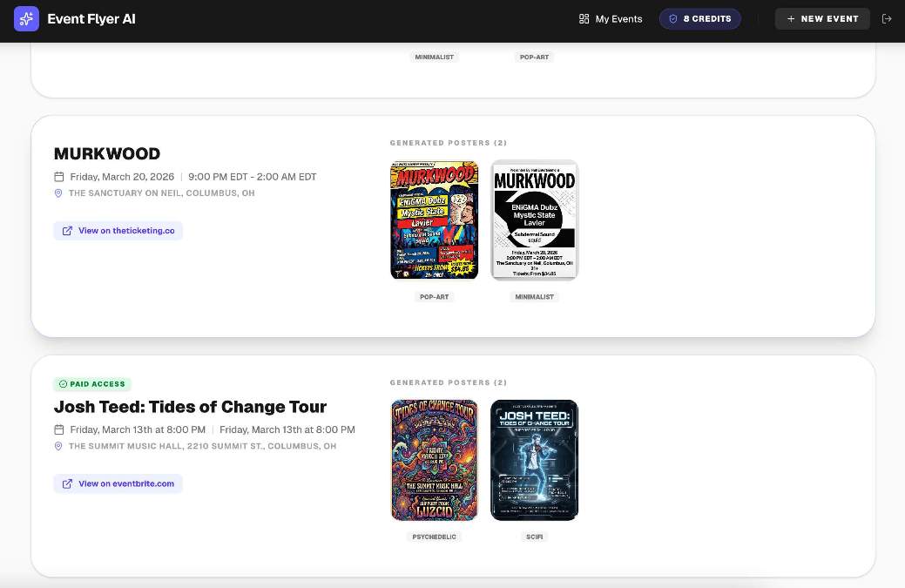
Task: Select the Psychedelic Tides of Change poster
Action: 434,460
